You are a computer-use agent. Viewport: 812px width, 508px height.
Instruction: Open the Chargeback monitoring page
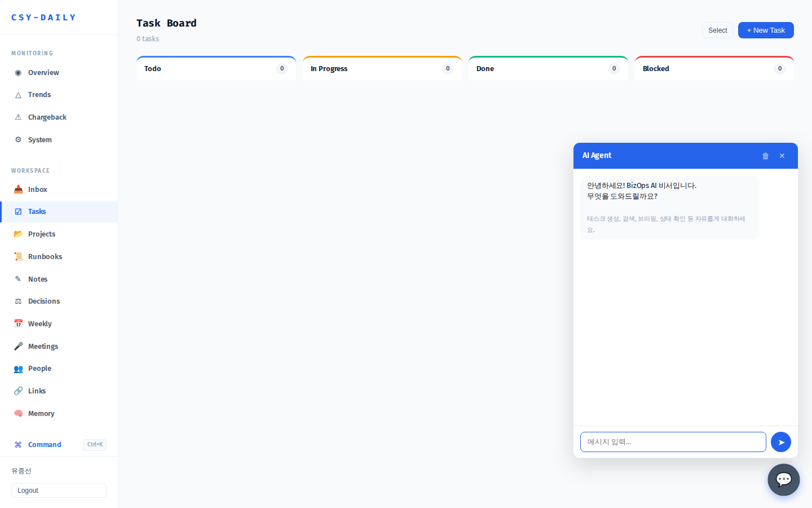coord(46,117)
